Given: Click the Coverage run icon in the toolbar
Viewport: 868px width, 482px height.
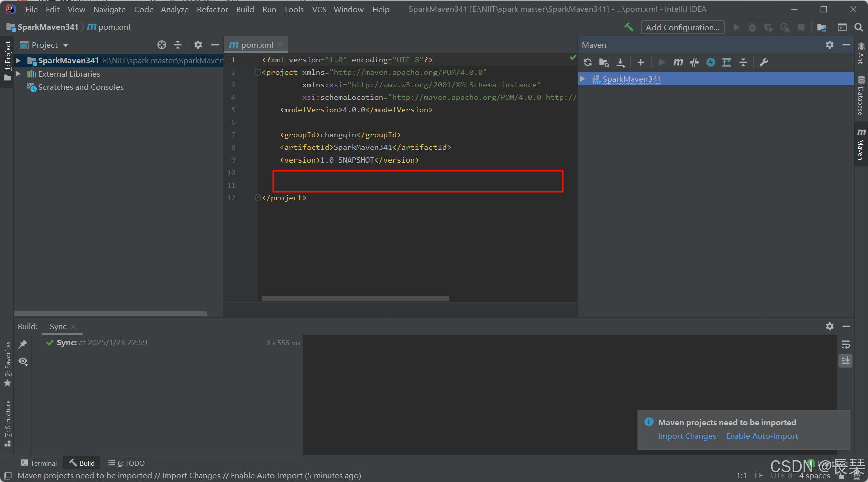Looking at the screenshot, I should pyautogui.click(x=768, y=27).
